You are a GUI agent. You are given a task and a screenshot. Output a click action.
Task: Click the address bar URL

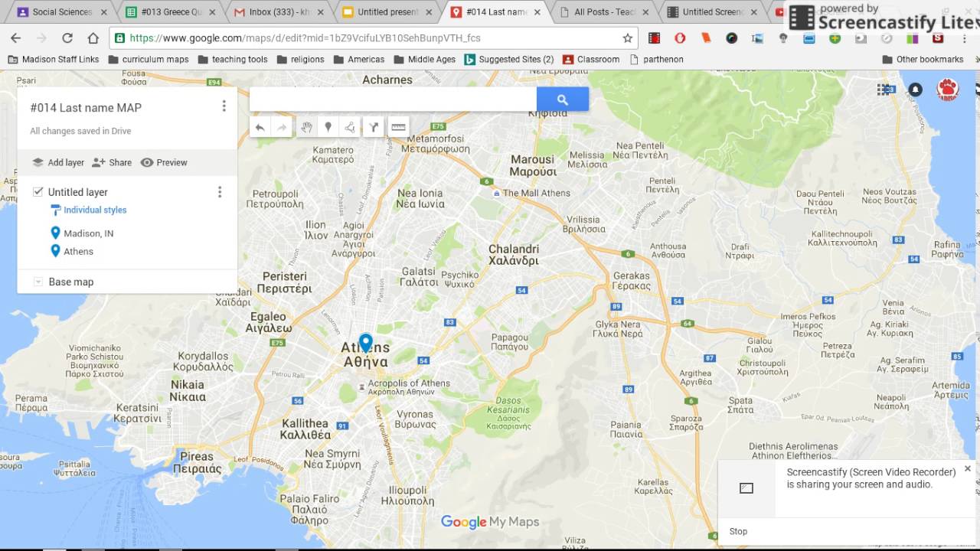[305, 37]
